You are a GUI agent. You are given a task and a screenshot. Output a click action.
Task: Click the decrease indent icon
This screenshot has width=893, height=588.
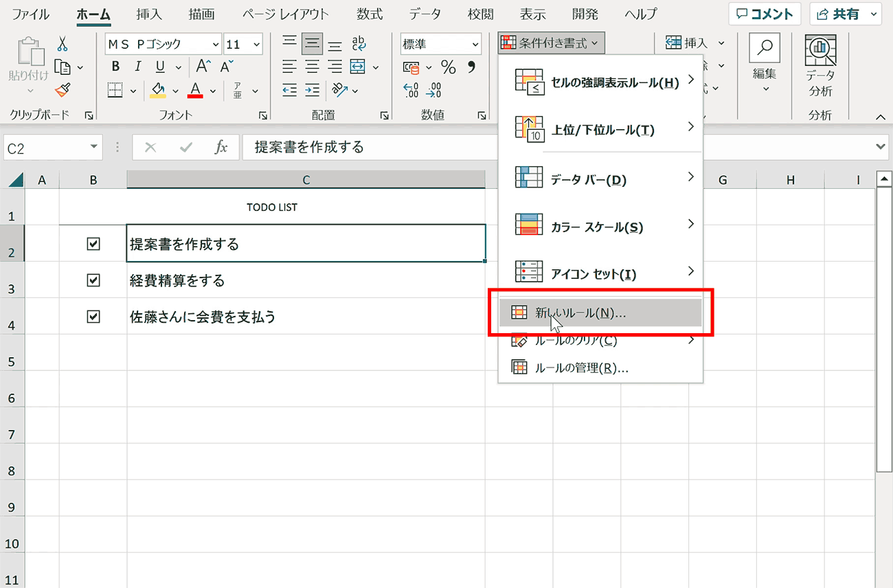[290, 90]
